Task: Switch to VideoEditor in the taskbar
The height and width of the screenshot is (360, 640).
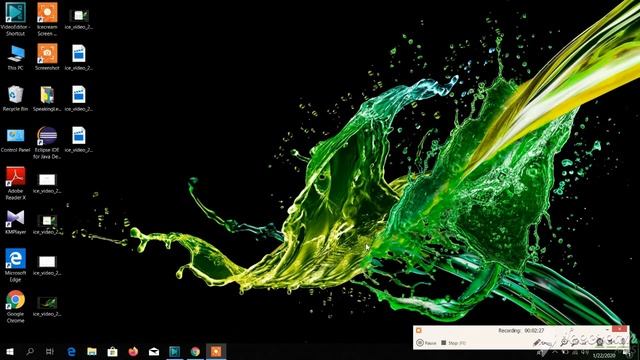Action: click(x=174, y=351)
